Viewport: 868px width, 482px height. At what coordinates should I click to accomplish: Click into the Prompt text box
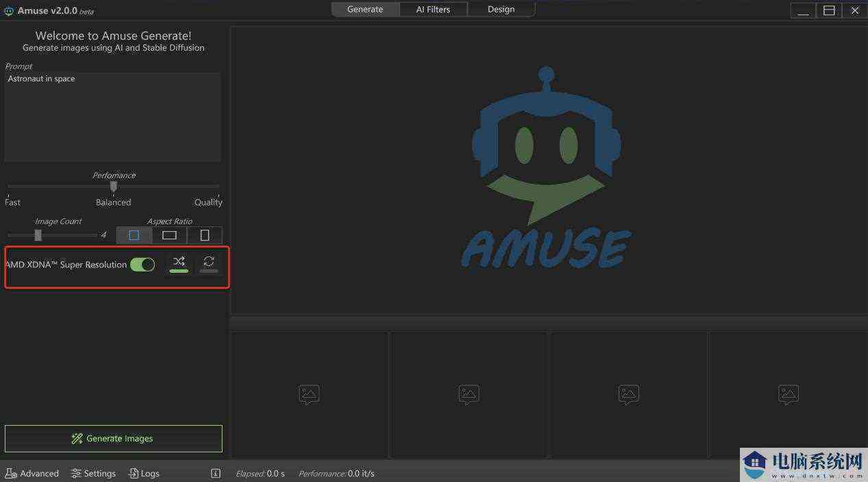(x=113, y=117)
